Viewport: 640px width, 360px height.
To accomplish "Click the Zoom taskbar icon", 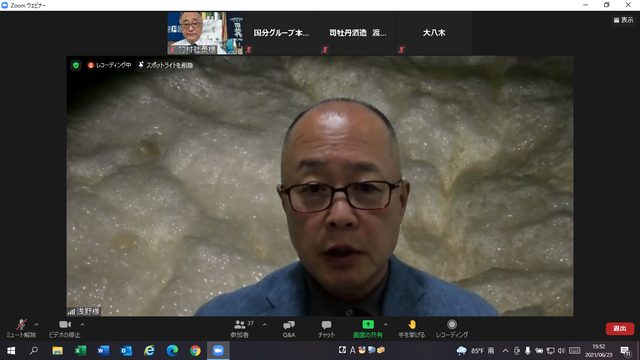I will click(218, 351).
